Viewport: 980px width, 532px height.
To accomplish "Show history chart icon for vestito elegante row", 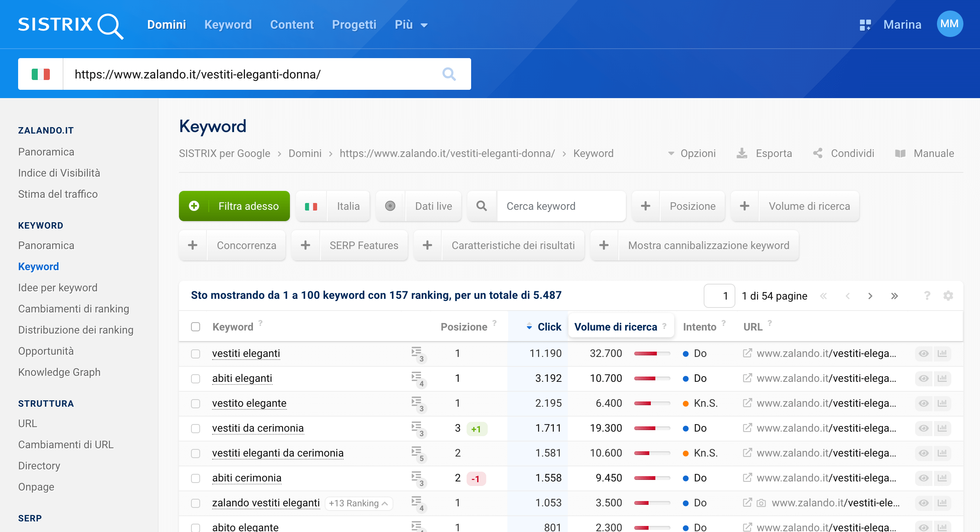I will click(x=942, y=403).
